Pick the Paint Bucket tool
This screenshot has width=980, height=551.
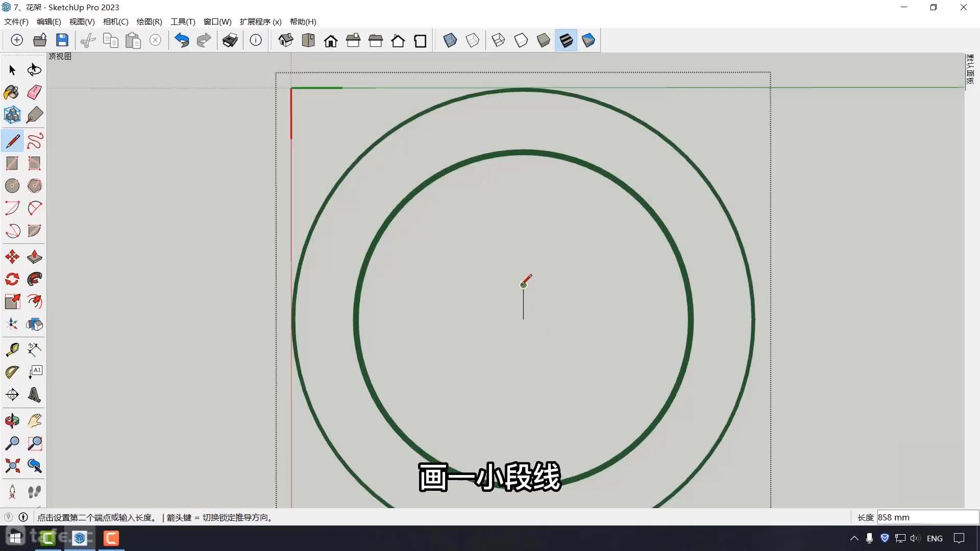pyautogui.click(x=12, y=92)
